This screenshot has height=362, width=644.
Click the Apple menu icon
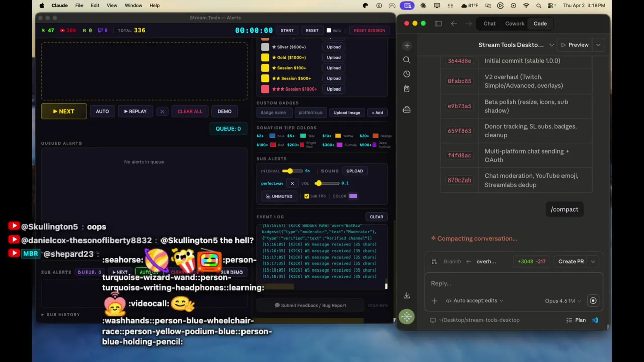click(x=42, y=6)
